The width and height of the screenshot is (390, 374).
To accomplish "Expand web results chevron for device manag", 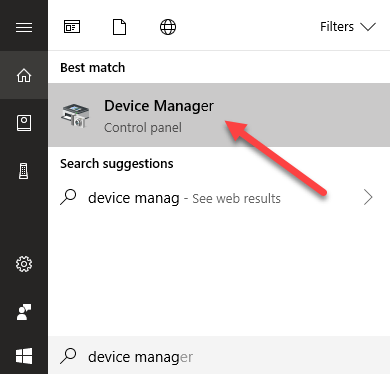I will tap(368, 198).
